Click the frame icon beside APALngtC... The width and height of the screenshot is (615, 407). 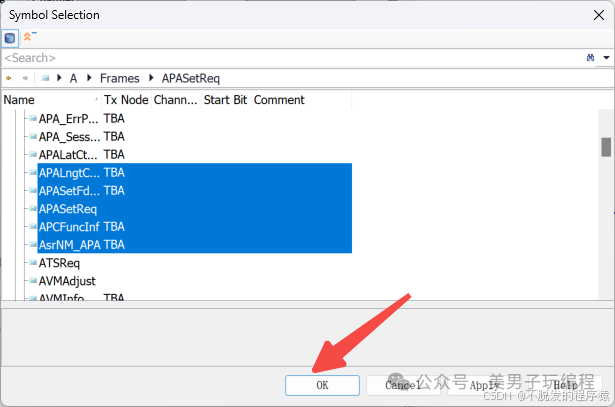point(33,172)
